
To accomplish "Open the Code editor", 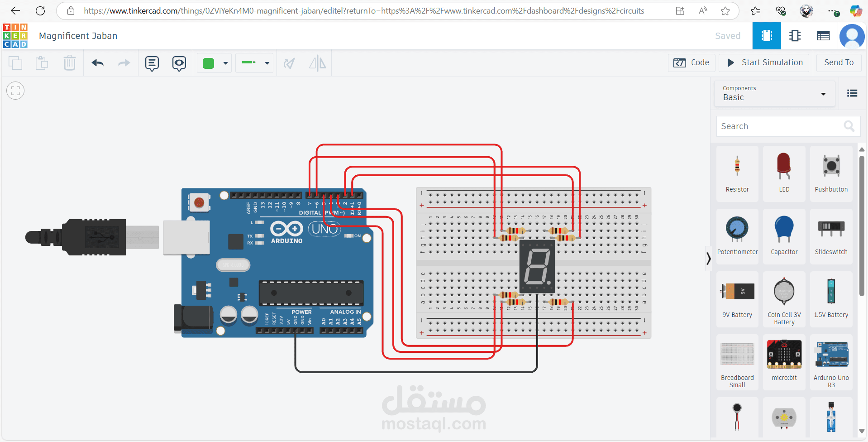I will click(x=692, y=62).
